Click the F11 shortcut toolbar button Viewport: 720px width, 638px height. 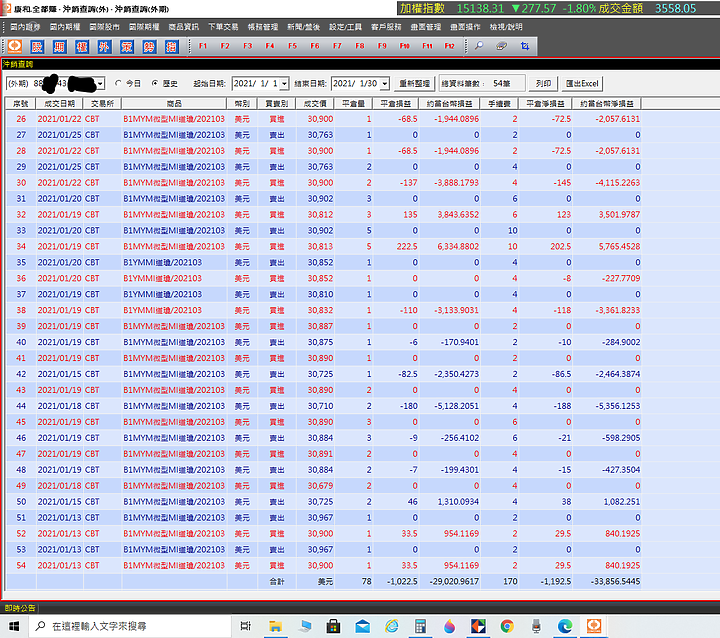click(x=427, y=46)
